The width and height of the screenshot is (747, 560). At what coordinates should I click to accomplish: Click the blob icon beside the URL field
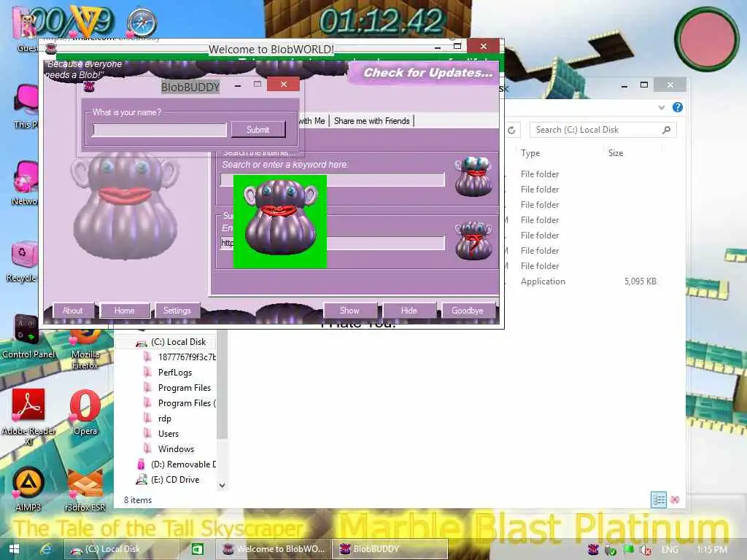[473, 241]
